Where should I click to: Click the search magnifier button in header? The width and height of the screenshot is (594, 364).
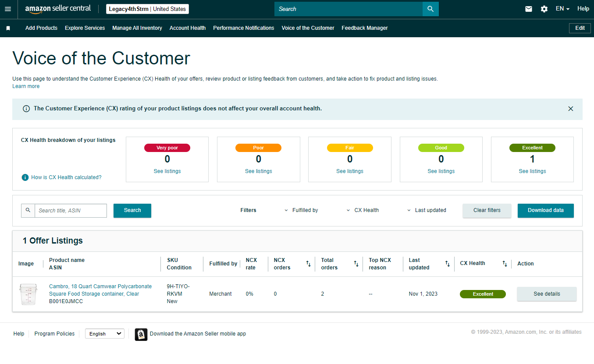click(x=430, y=9)
